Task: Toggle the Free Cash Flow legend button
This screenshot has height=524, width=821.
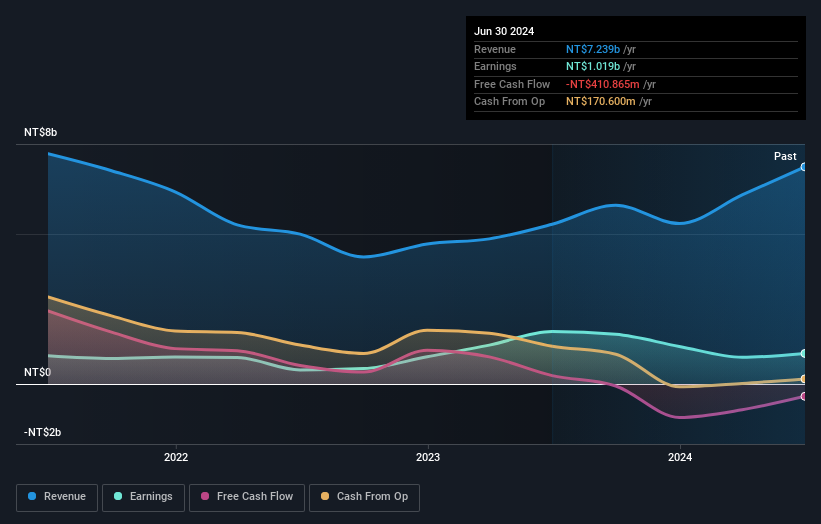Action: 247,497
